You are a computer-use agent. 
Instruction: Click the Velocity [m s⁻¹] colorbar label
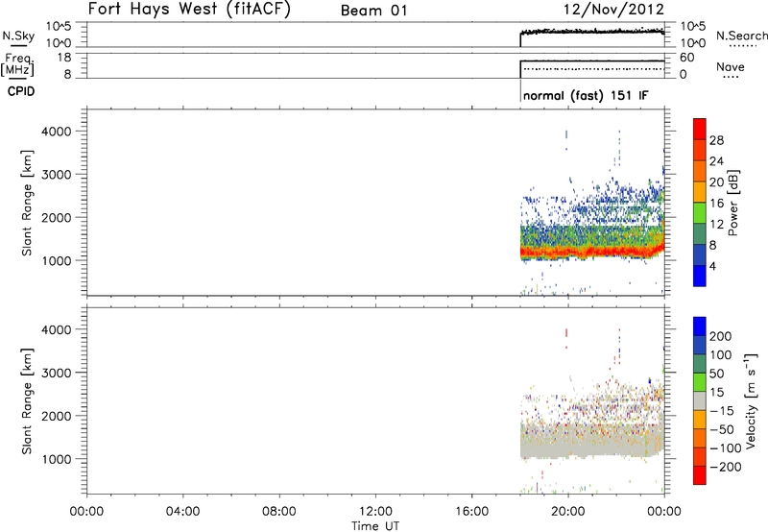pos(751,400)
